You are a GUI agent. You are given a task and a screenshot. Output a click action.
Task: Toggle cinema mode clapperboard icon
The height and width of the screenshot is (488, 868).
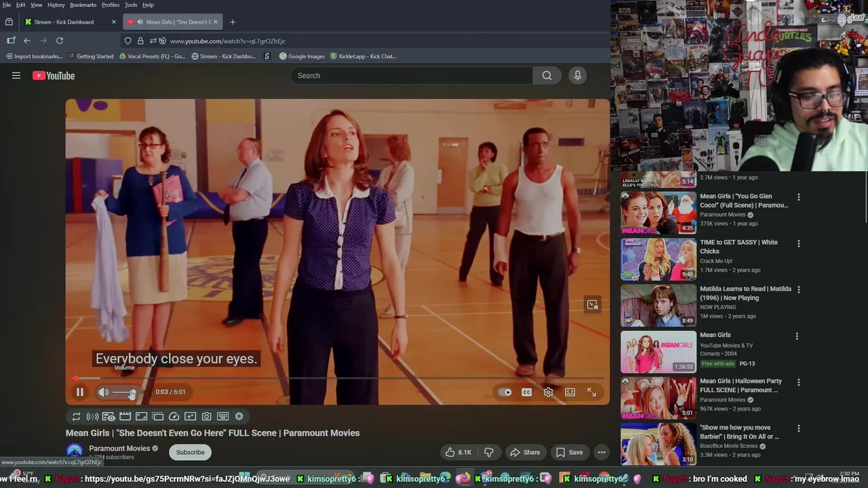[x=125, y=416]
